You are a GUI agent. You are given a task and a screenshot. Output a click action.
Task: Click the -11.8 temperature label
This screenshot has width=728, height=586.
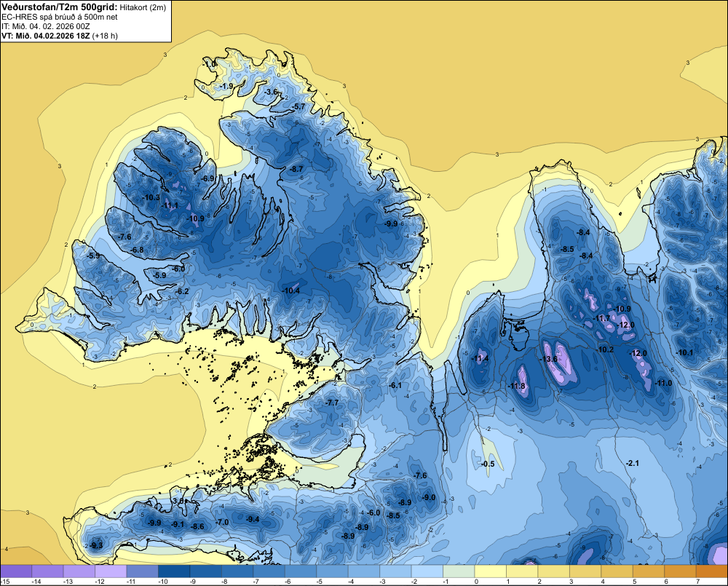click(x=516, y=386)
